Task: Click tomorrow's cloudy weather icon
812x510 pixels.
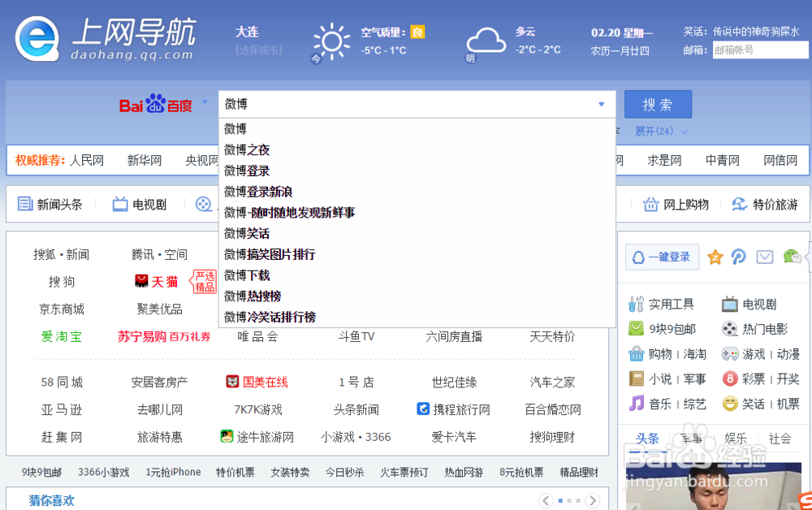Action: [x=486, y=41]
